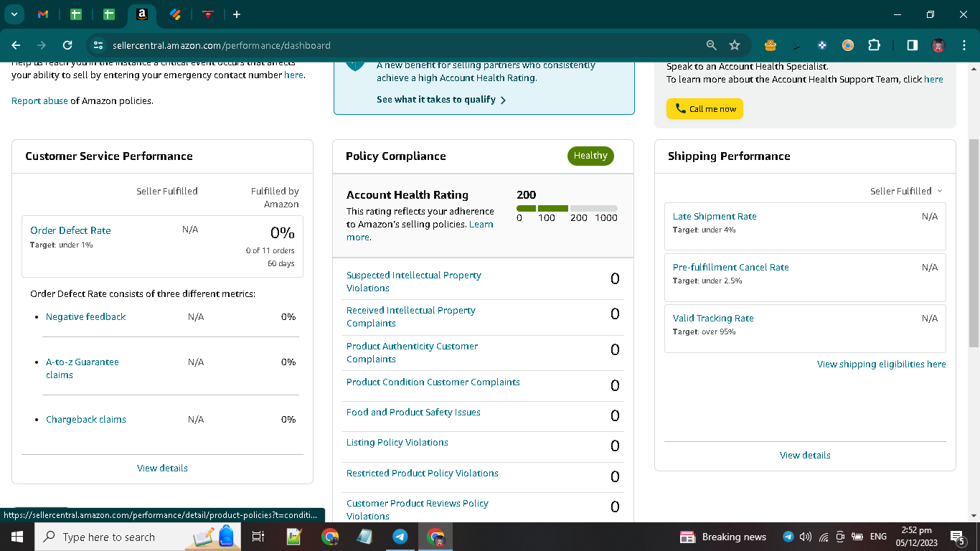Open the Windows Start menu
This screenshot has height=551, width=980.
coord(17,537)
